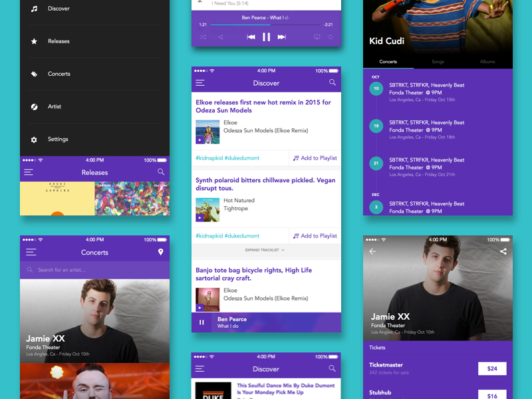Open hamburger menu on Concerts screen
This screenshot has height=399, width=532.
point(31,252)
